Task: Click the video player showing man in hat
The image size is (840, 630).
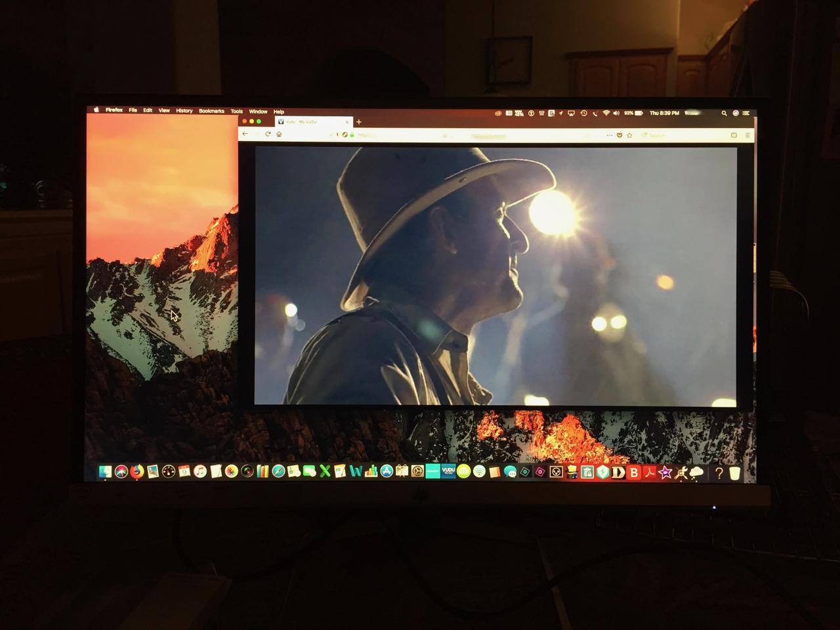Action: click(x=495, y=276)
